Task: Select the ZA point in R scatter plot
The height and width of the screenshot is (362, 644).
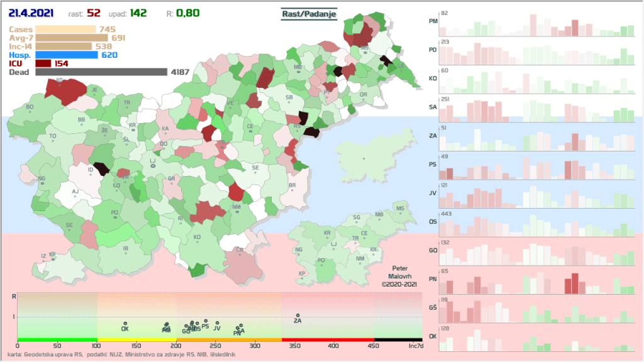Action: pyautogui.click(x=297, y=315)
